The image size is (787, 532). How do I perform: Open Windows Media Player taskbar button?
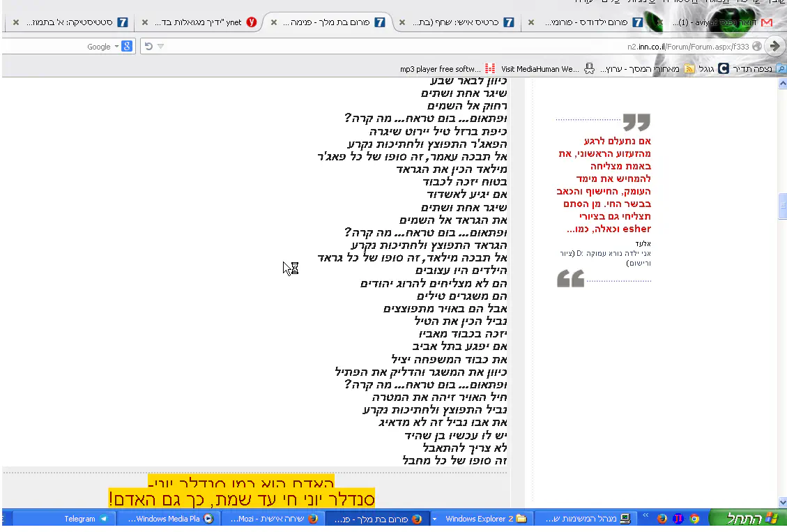tap(169, 519)
